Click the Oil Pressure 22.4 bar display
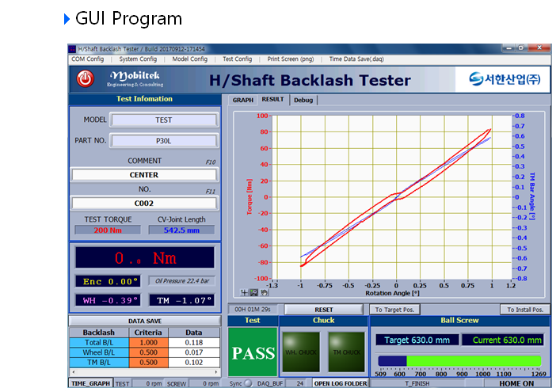Image resolution: width=556 pixels, height=392 pixels. 182,281
